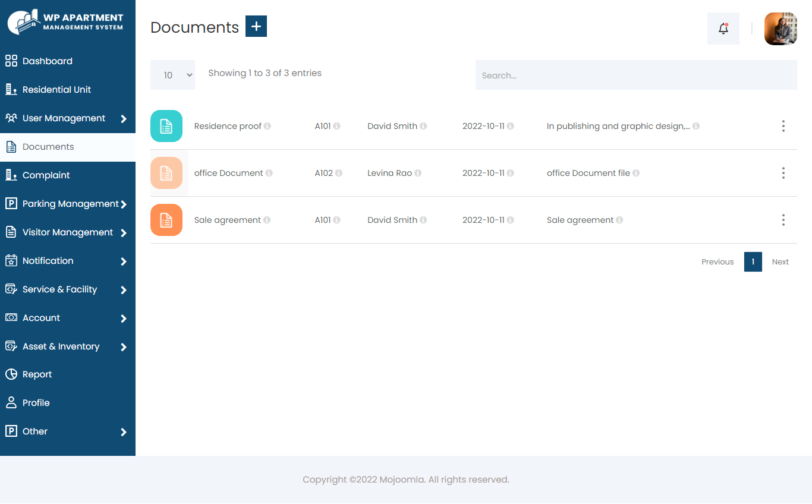Click Showing 1 to 3 of 3 entries text

pos(265,73)
